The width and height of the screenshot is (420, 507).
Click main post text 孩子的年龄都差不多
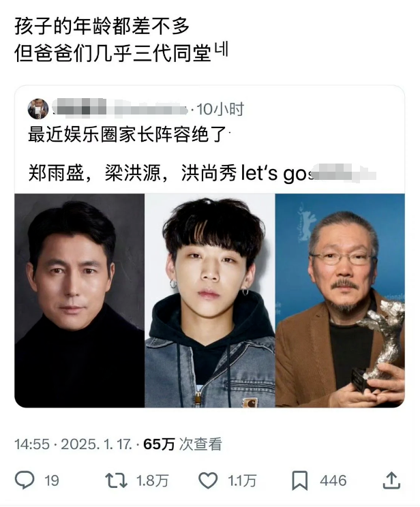coord(102,26)
